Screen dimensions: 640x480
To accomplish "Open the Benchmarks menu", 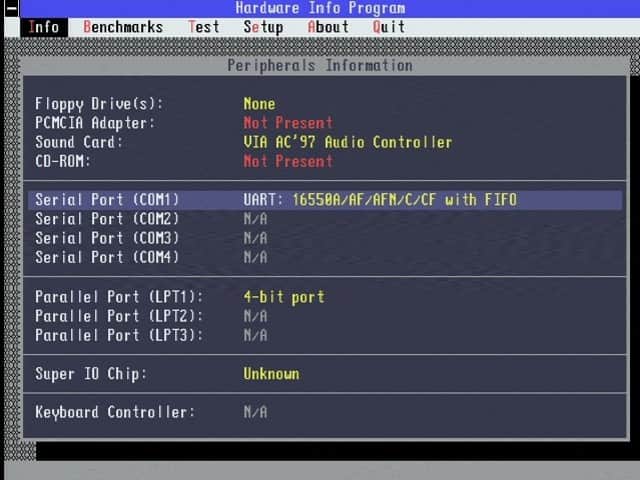I will tap(123, 27).
